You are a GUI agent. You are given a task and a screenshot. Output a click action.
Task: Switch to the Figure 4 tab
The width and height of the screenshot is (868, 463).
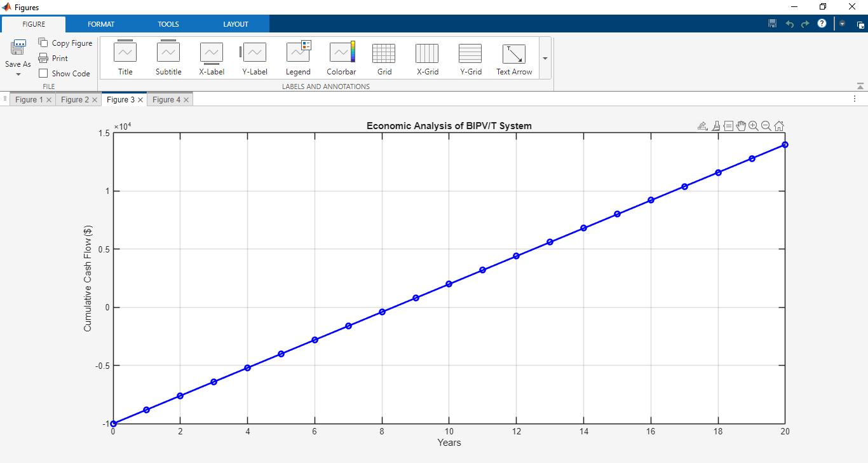[166, 100]
